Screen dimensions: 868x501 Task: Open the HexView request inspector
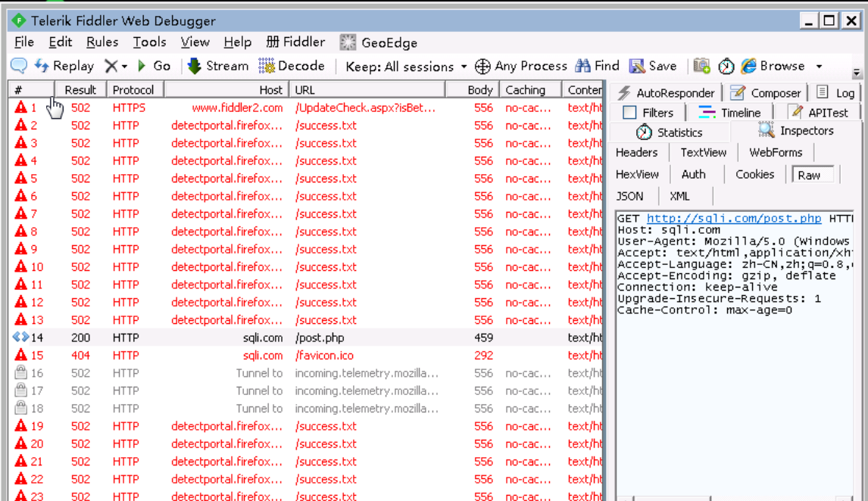tap(637, 174)
